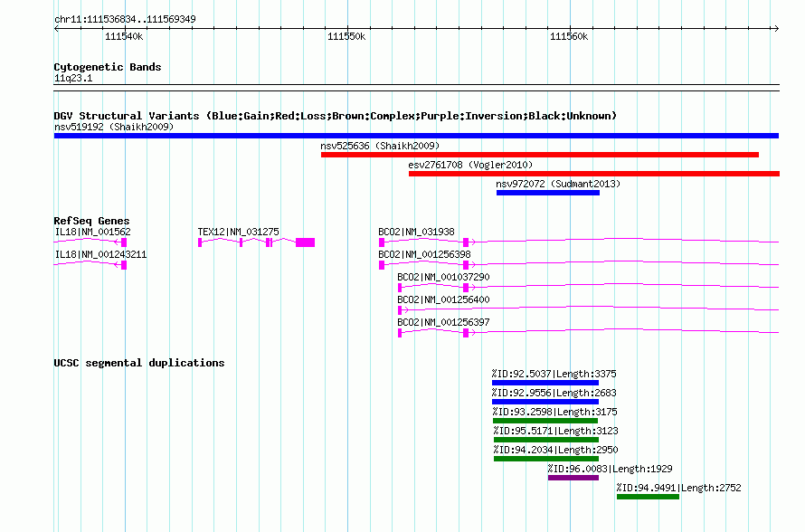Select the first exon of BCO2|NM_031938

click(382, 242)
